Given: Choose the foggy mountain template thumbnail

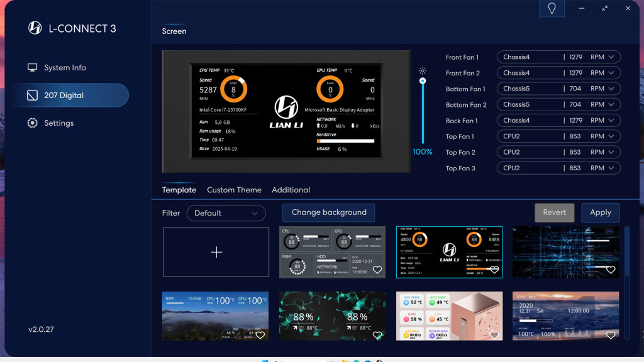Looking at the screenshot, I should (x=215, y=316).
